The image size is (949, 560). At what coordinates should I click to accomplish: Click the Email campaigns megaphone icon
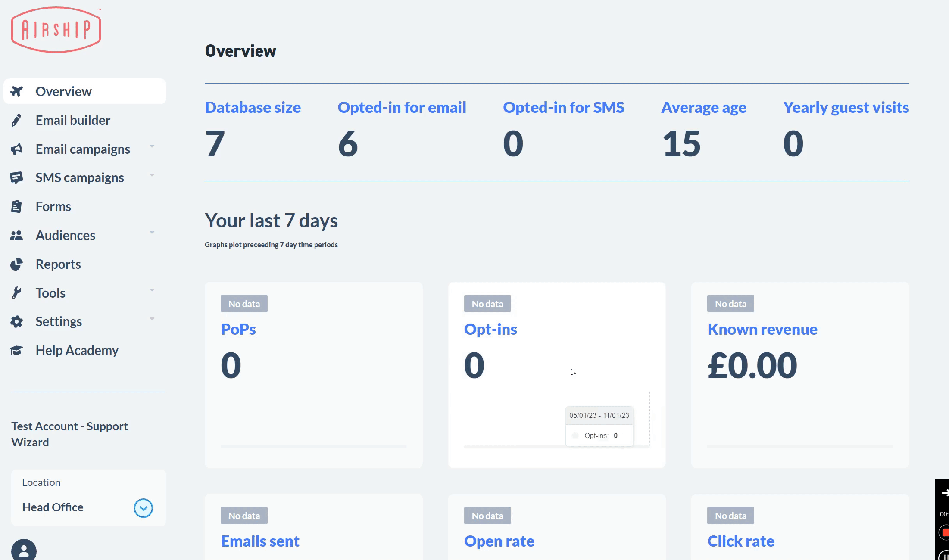[x=16, y=149]
